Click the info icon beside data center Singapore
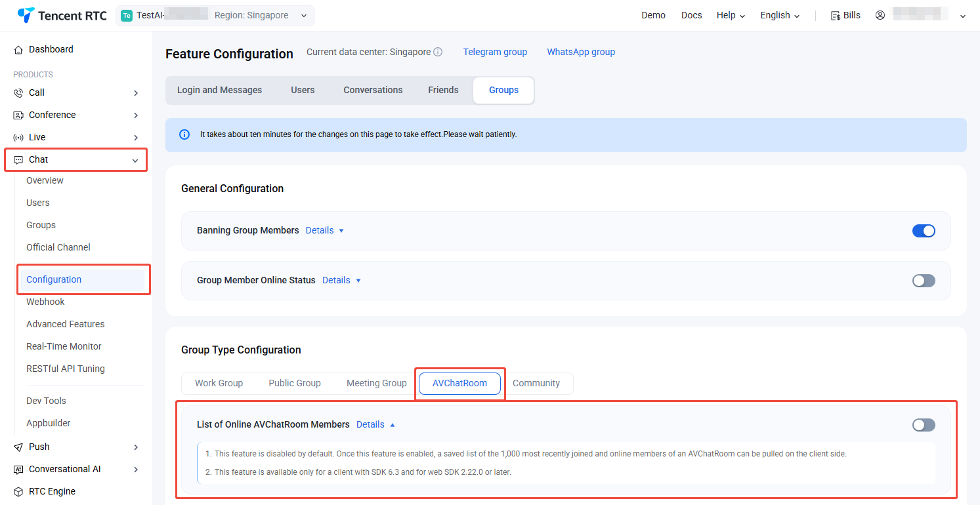Screen dimensions: 980x505 pyautogui.click(x=438, y=52)
